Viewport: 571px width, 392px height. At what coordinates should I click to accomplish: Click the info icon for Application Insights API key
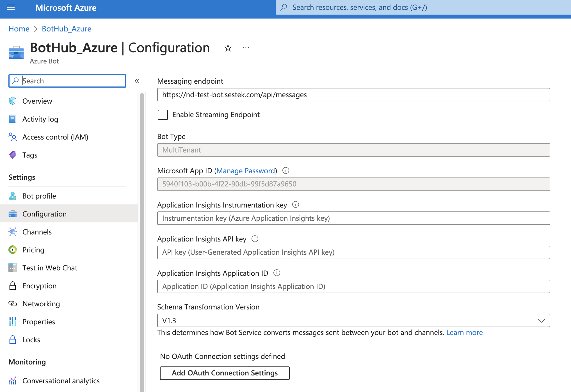(255, 239)
